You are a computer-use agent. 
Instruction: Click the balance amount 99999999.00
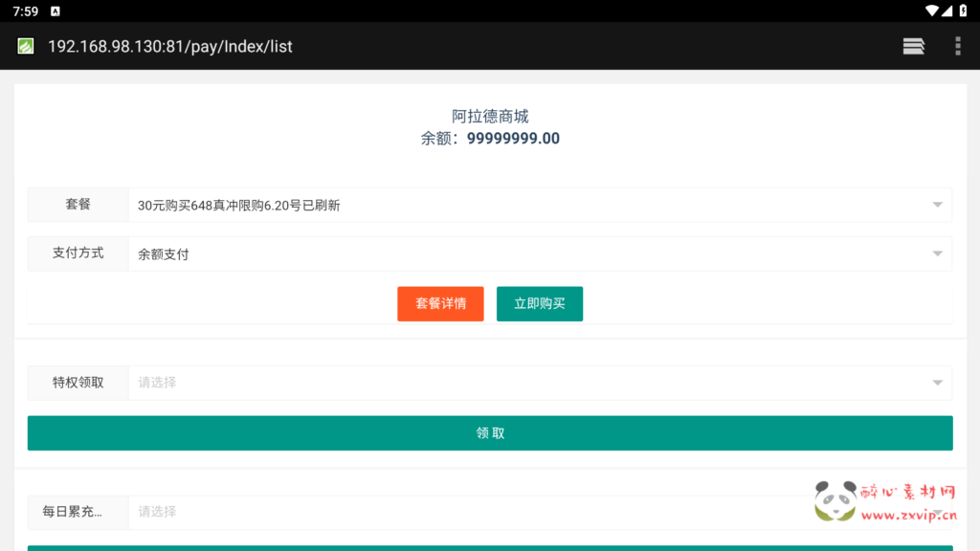tap(514, 138)
